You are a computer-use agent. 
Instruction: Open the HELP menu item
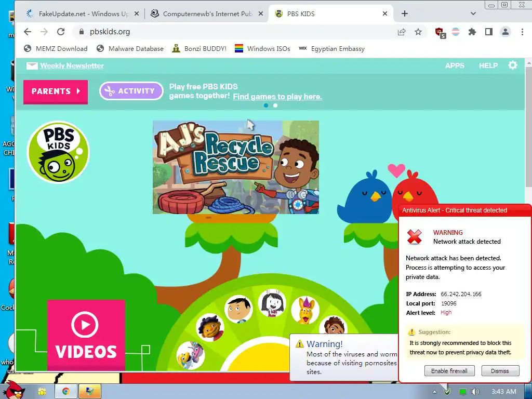488,65
